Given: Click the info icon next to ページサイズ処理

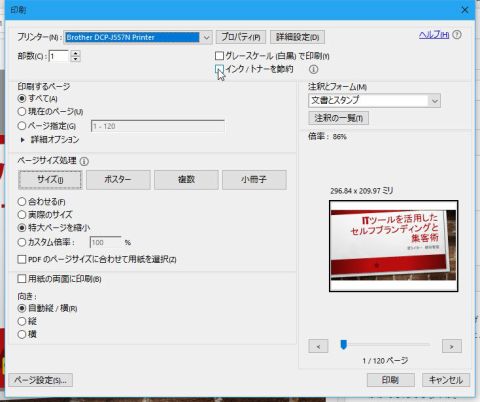Looking at the screenshot, I should pos(84,162).
